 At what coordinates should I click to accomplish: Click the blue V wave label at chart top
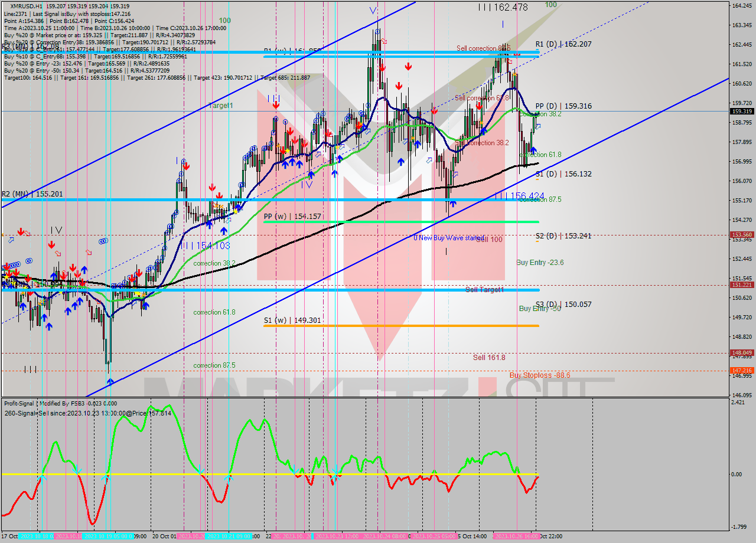pos(372,11)
